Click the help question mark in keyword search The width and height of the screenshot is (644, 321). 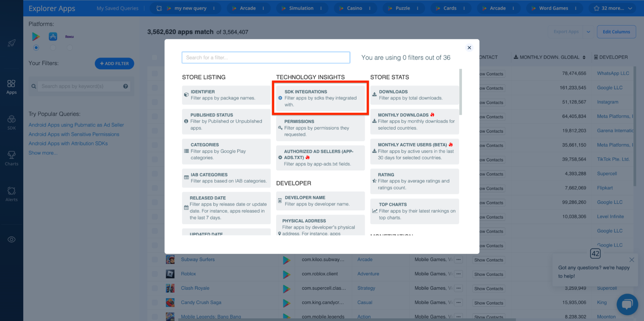[x=126, y=86]
